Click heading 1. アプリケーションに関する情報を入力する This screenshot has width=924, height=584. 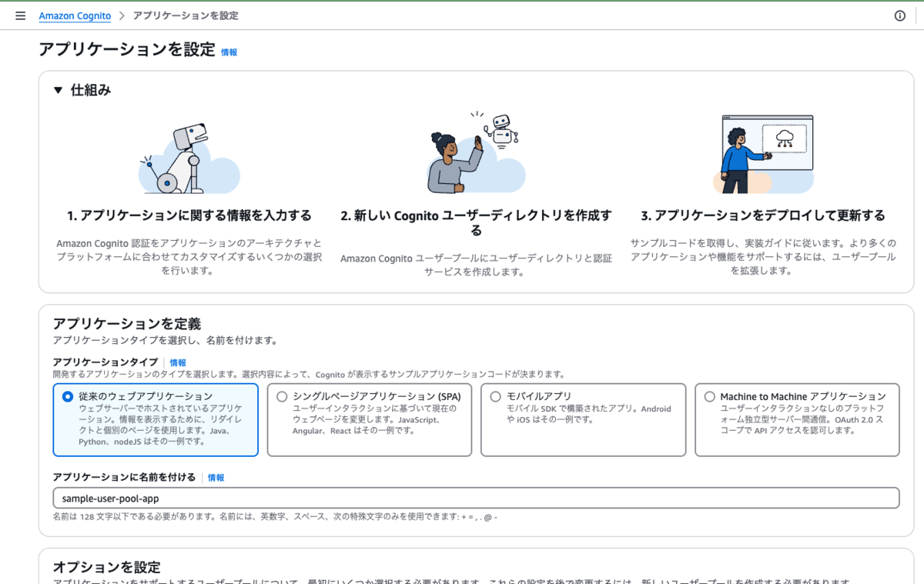coord(189,215)
